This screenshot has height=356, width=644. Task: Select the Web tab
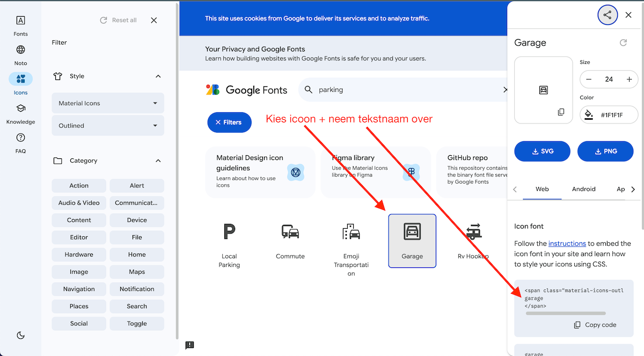[542, 189]
